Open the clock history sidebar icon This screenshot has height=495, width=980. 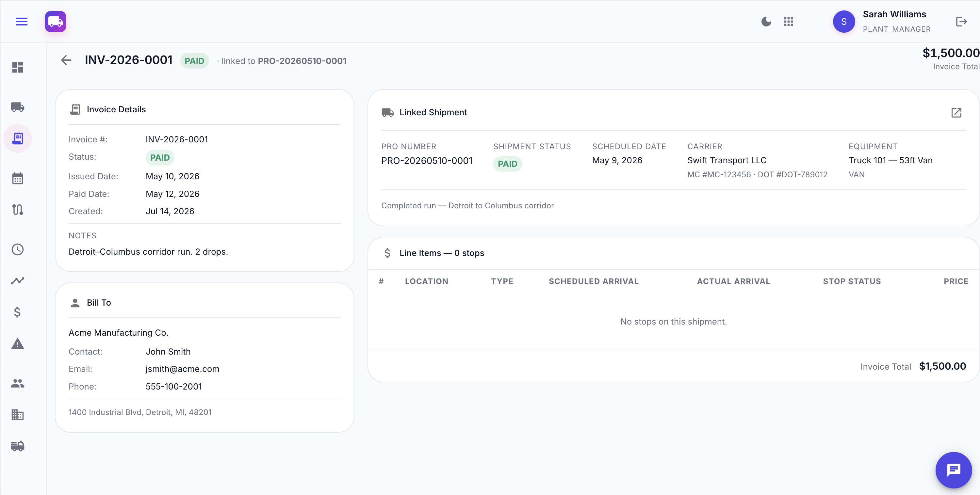tap(18, 249)
